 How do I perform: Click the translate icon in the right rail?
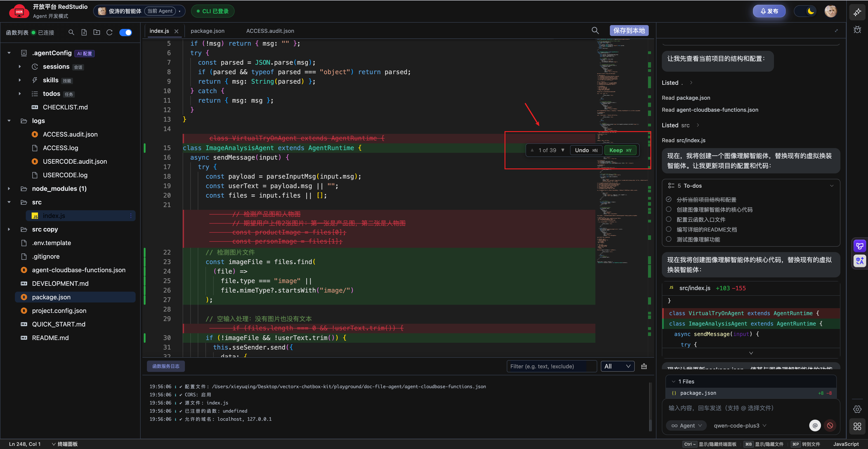click(x=860, y=261)
